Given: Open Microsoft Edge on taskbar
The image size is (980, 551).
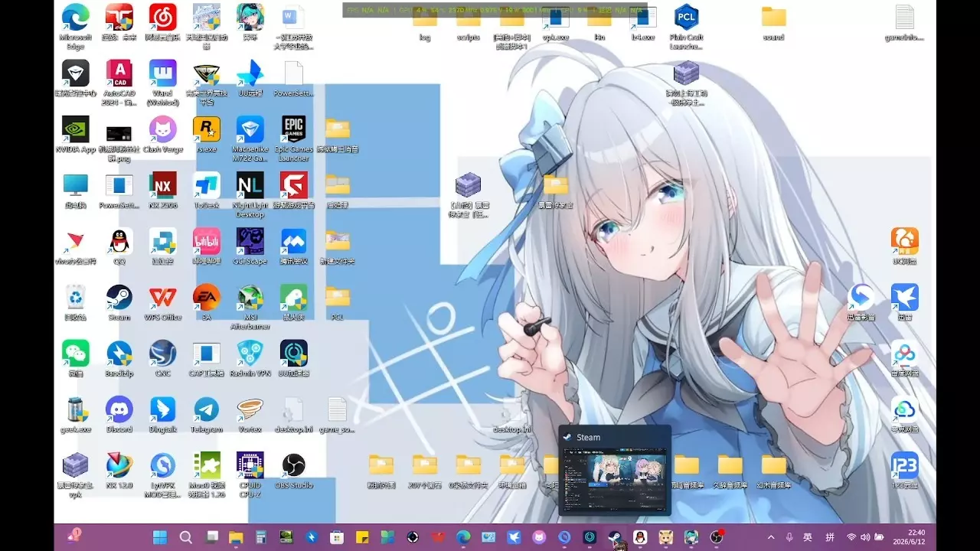Looking at the screenshot, I should 463,537.
